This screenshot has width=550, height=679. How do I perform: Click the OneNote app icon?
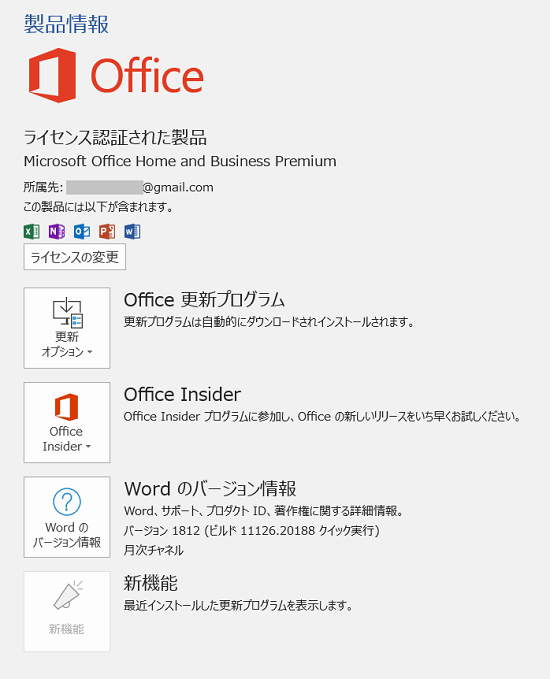(x=57, y=232)
